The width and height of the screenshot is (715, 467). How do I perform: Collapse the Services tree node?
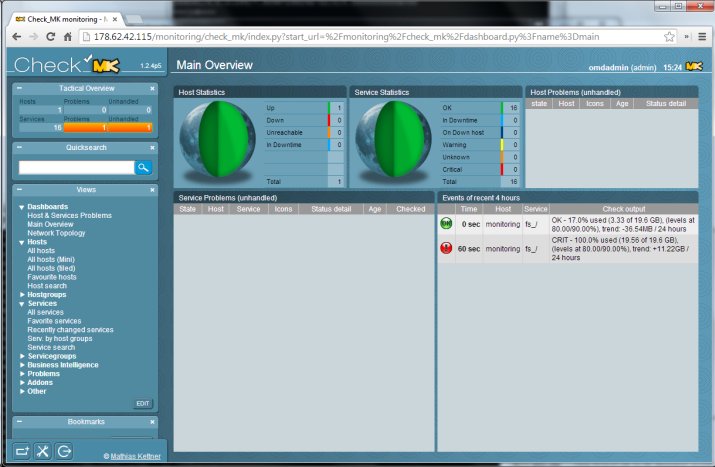pyautogui.click(x=21, y=304)
